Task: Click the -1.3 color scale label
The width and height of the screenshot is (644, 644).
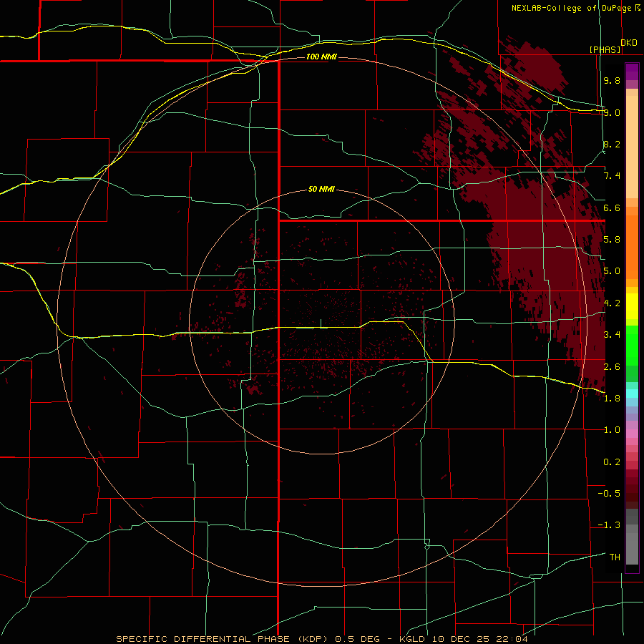Action: [x=609, y=525]
